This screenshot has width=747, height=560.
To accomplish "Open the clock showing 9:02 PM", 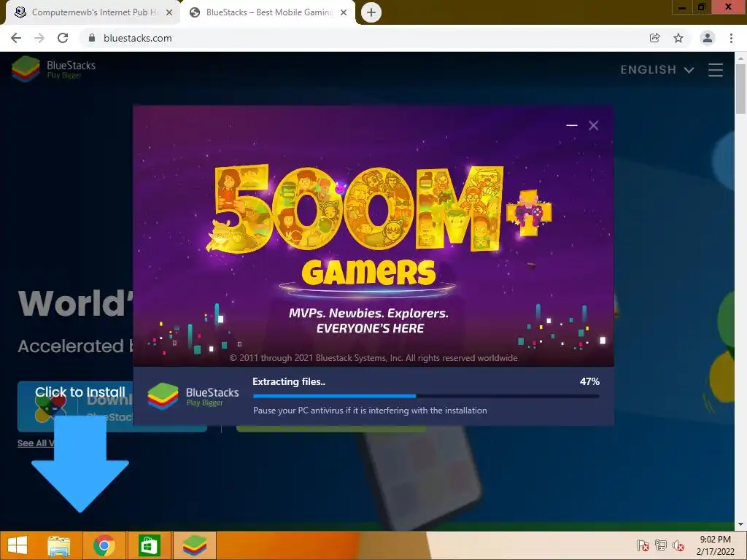I will (716, 545).
